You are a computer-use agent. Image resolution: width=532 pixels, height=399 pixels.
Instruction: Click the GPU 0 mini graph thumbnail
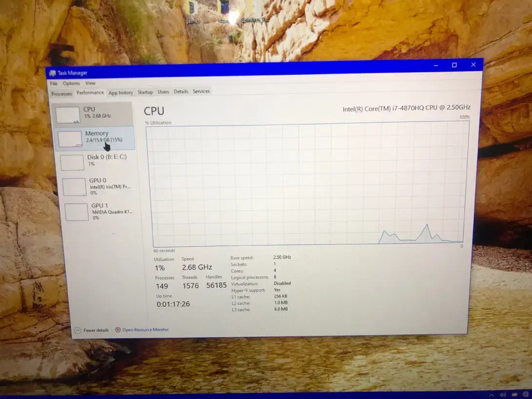(x=74, y=187)
